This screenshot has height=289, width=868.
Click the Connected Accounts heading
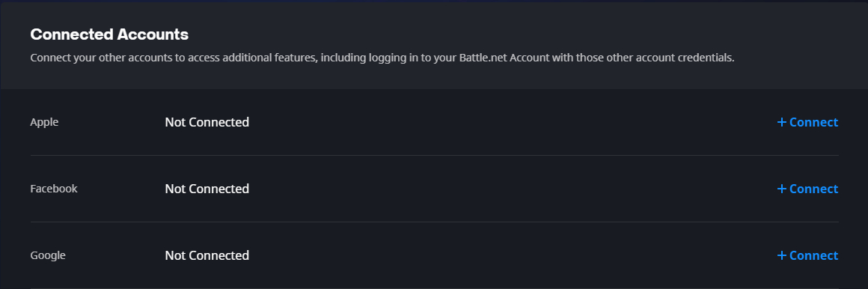pos(109,34)
